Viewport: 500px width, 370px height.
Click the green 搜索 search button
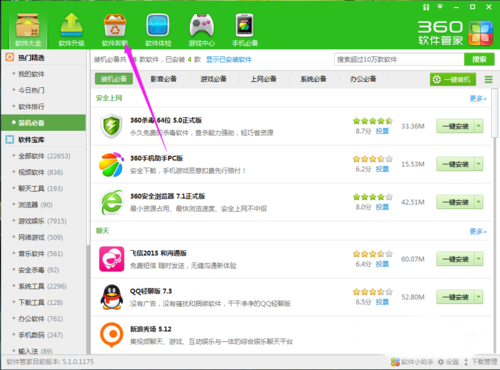479,59
